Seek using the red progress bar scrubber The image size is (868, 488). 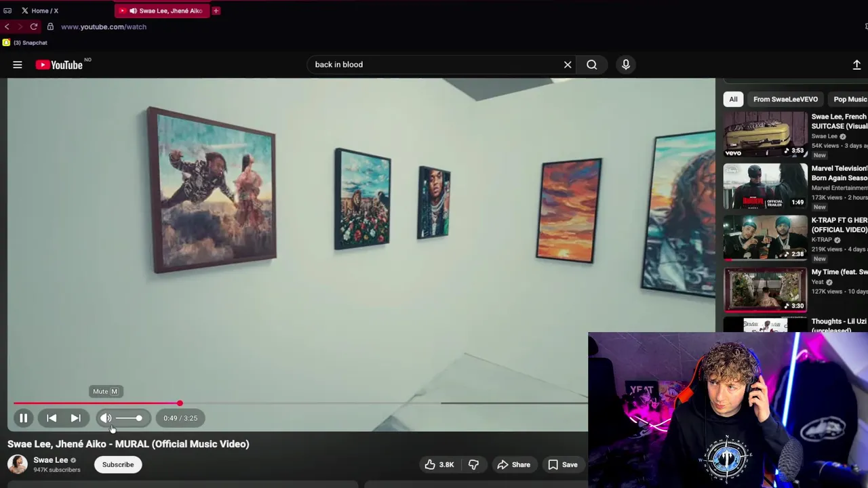pos(180,403)
